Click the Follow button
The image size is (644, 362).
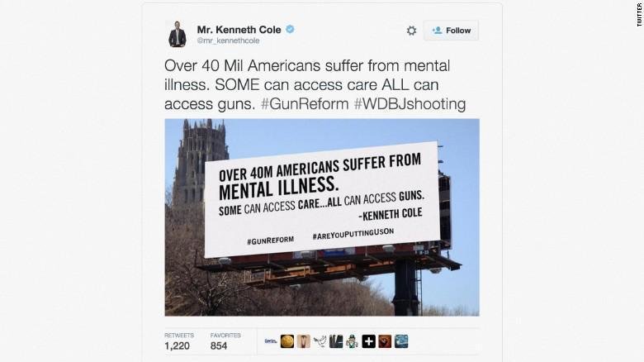coord(451,31)
